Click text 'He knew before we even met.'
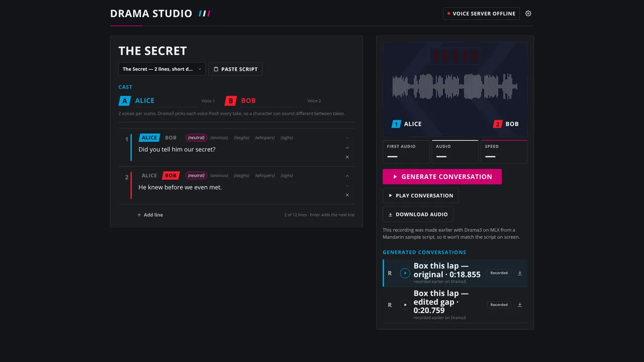 (x=180, y=187)
